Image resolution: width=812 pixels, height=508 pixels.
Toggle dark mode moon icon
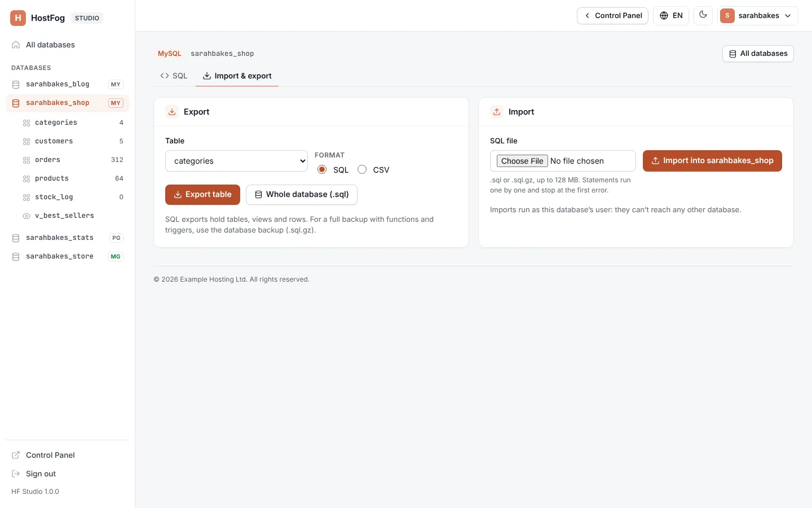[x=703, y=15]
